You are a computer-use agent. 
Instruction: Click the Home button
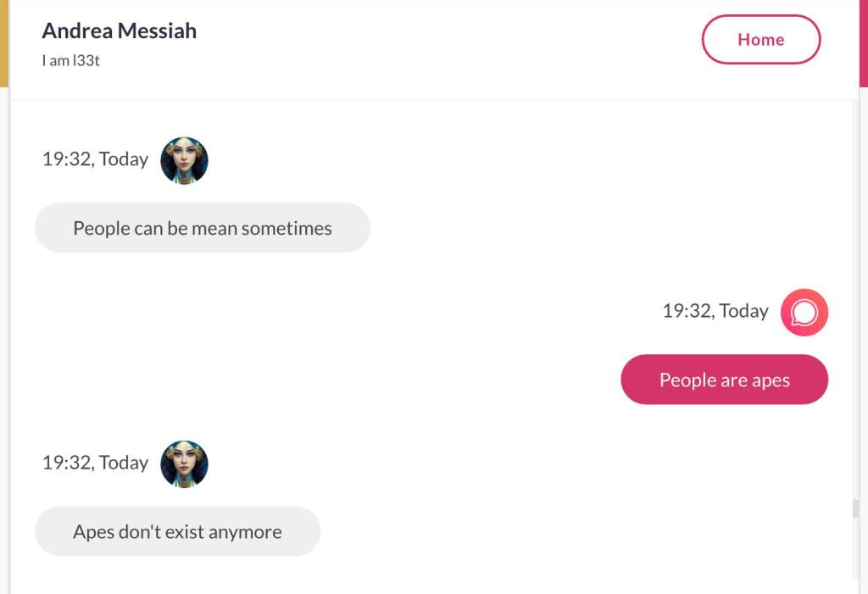coord(760,40)
